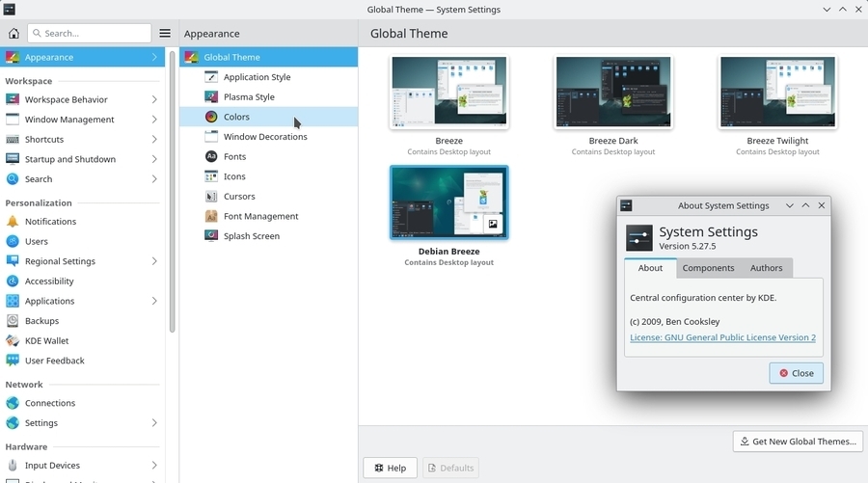Screen dimensions: 868x483
Task: Select the Window Decorations icon
Action: point(211,137)
